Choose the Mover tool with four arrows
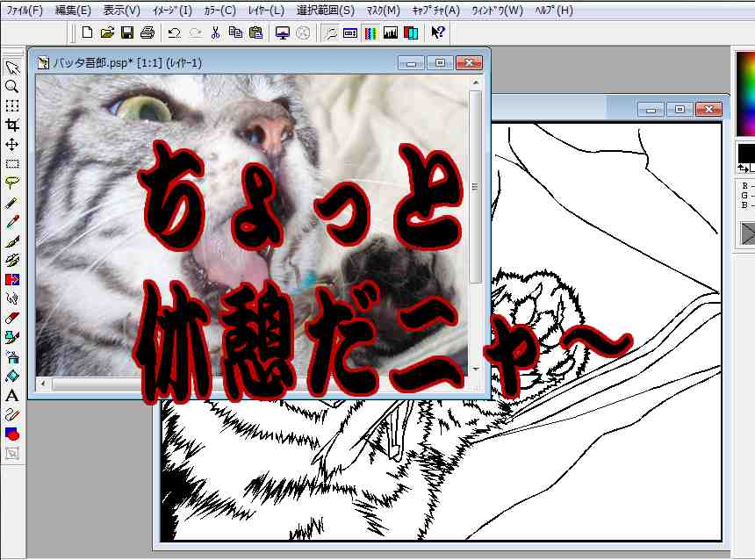 click(12, 145)
